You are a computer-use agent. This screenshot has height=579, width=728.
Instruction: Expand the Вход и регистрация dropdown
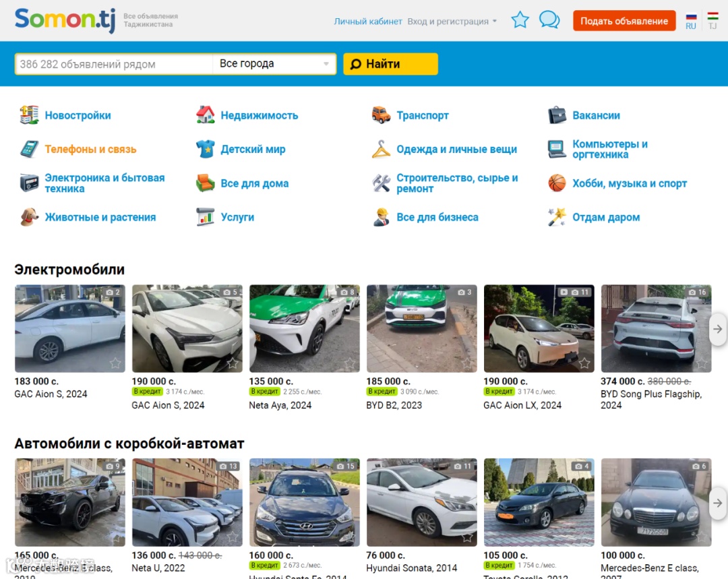[x=452, y=22]
